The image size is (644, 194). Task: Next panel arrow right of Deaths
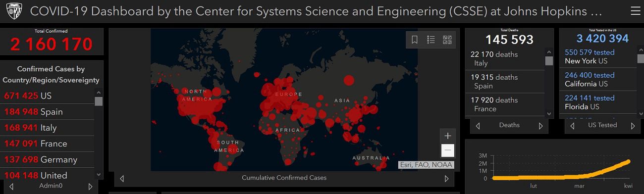click(540, 126)
